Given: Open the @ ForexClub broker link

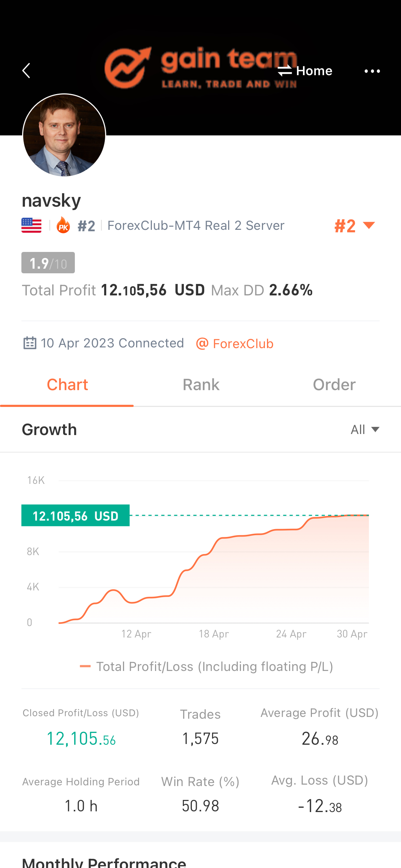Looking at the screenshot, I should click(x=235, y=344).
